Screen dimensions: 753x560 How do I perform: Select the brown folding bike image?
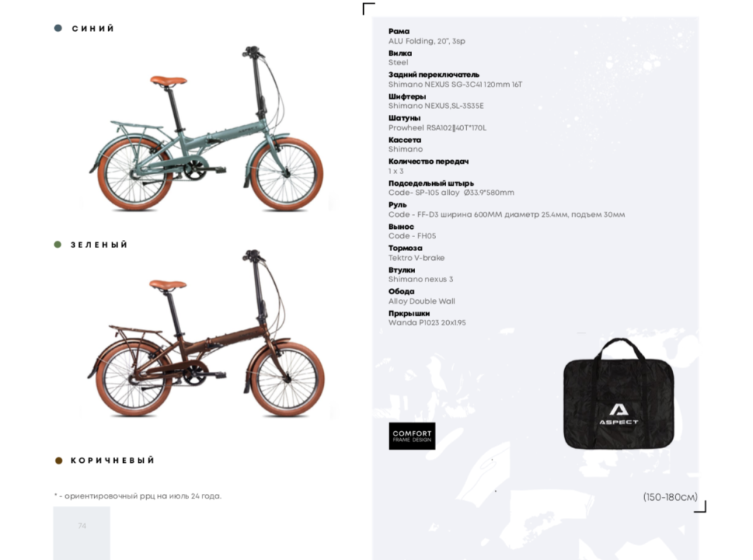(207, 333)
